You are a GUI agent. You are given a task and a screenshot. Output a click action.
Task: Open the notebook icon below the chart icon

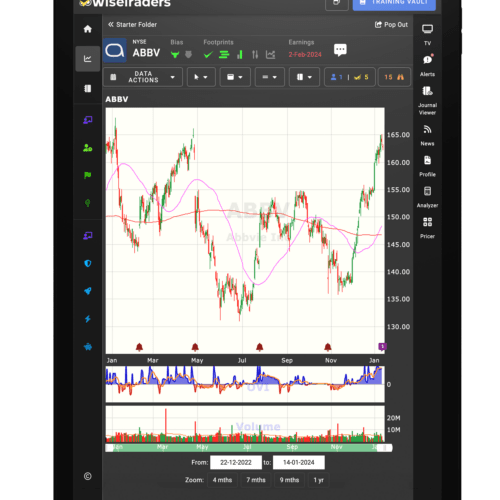click(x=88, y=88)
